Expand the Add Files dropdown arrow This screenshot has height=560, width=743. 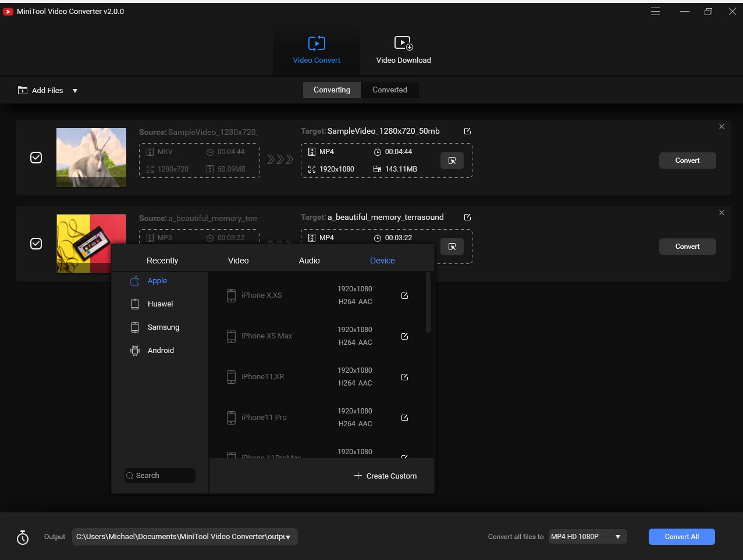pyautogui.click(x=75, y=90)
